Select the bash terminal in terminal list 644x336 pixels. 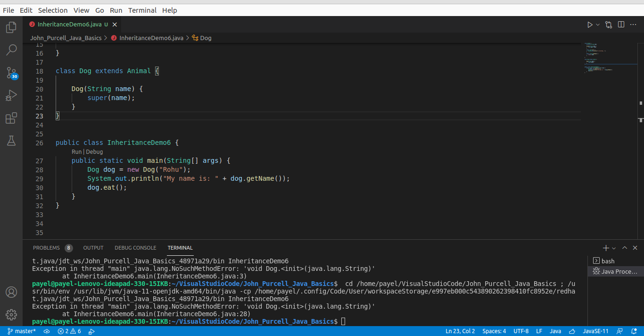(x=608, y=261)
